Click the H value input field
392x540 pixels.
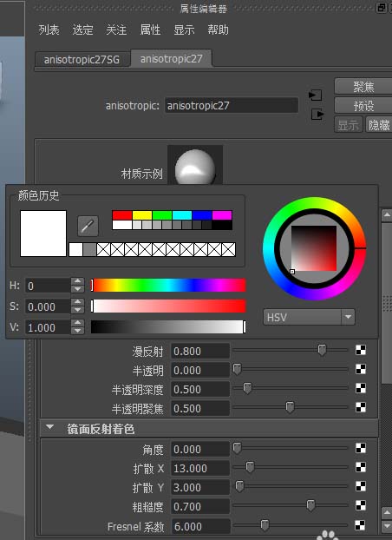tap(48, 286)
